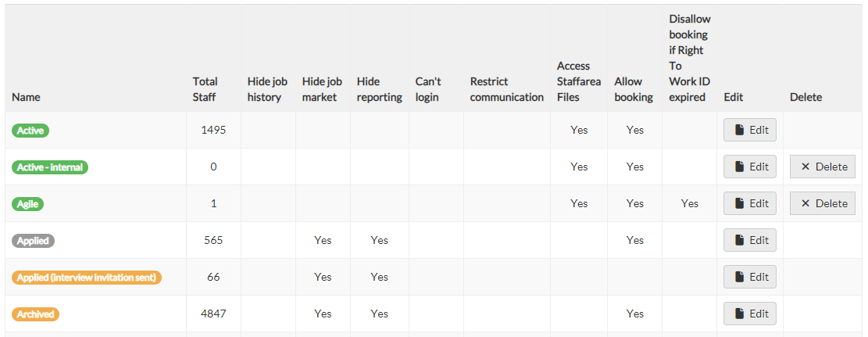Select Applied (interview invitation sent) badge
868x337 pixels.
click(87, 277)
